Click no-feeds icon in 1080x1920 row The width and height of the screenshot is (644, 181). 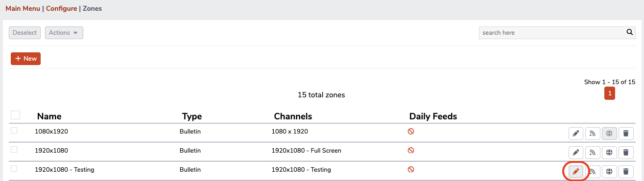click(411, 131)
